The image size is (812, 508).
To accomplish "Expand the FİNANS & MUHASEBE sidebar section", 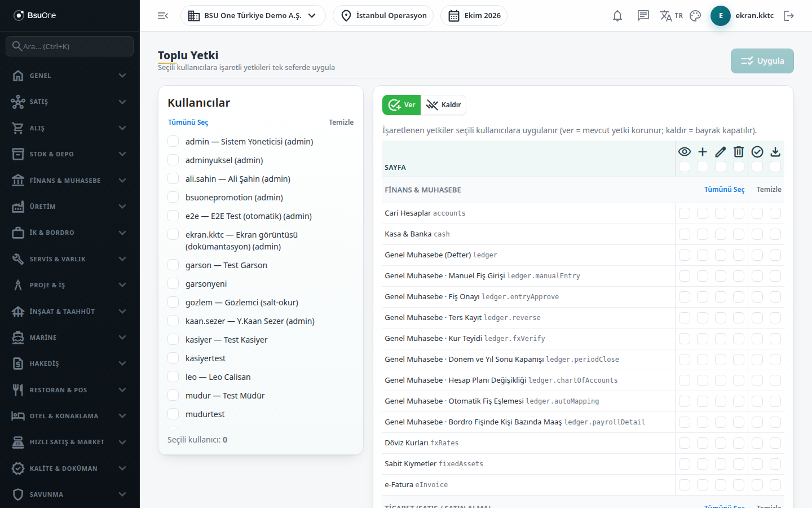I will [x=70, y=181].
